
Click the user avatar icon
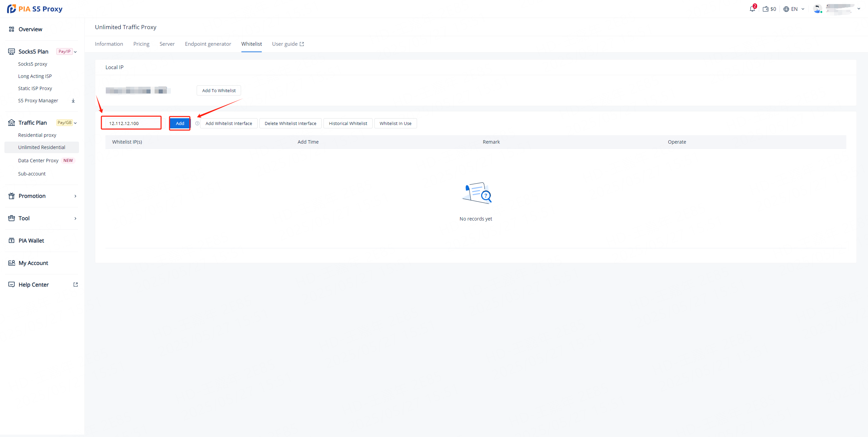click(817, 9)
